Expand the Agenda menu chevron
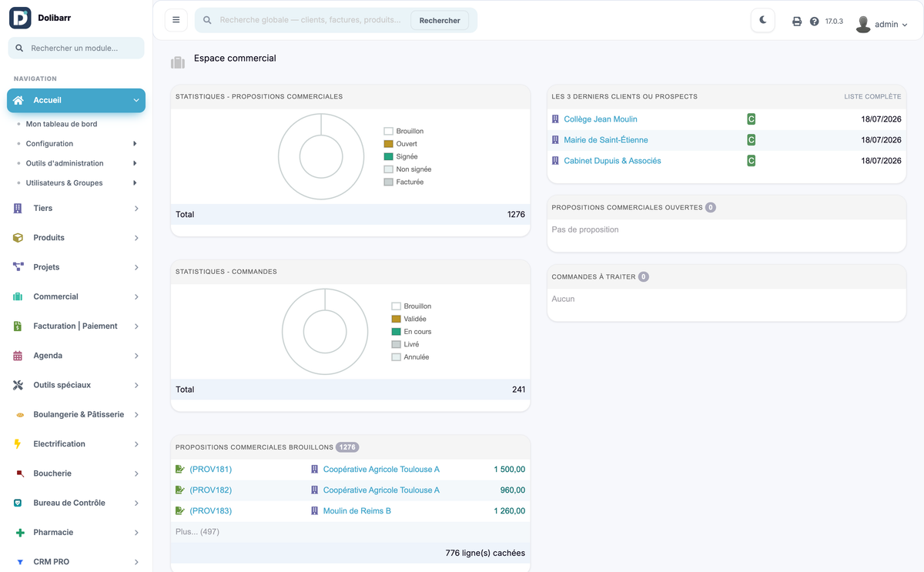The height and width of the screenshot is (572, 924). pyautogui.click(x=136, y=356)
